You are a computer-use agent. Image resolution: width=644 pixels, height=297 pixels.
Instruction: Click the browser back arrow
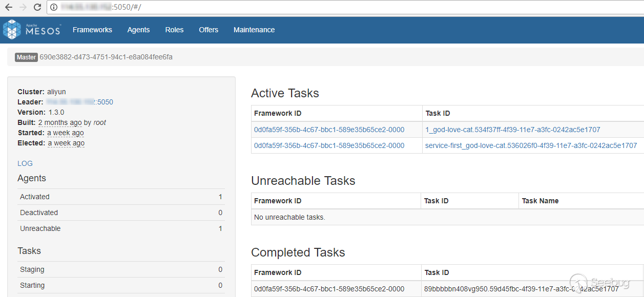click(x=9, y=7)
